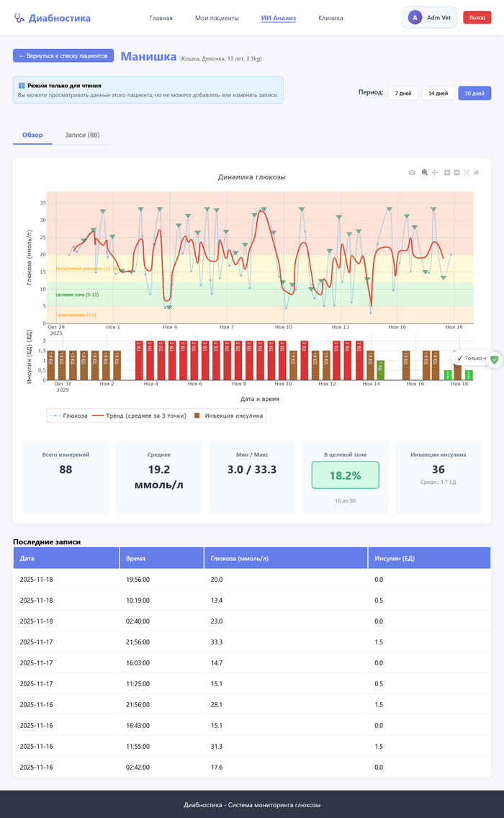The height and width of the screenshot is (818, 504).
Task: Open Клиника in the top navigation
Action: pyautogui.click(x=330, y=18)
